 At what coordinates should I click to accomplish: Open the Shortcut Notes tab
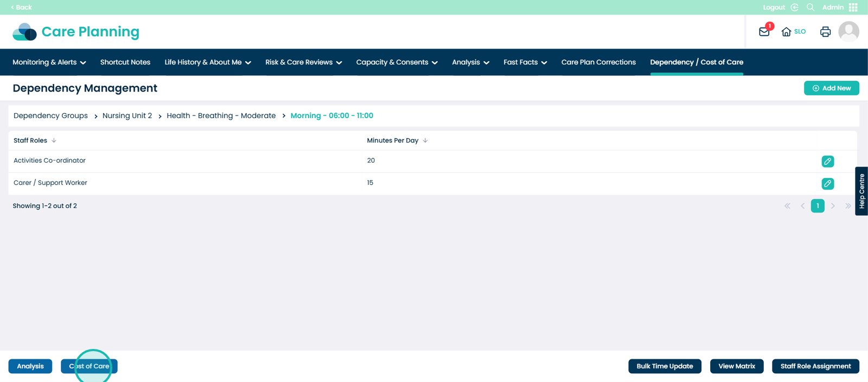tap(125, 62)
